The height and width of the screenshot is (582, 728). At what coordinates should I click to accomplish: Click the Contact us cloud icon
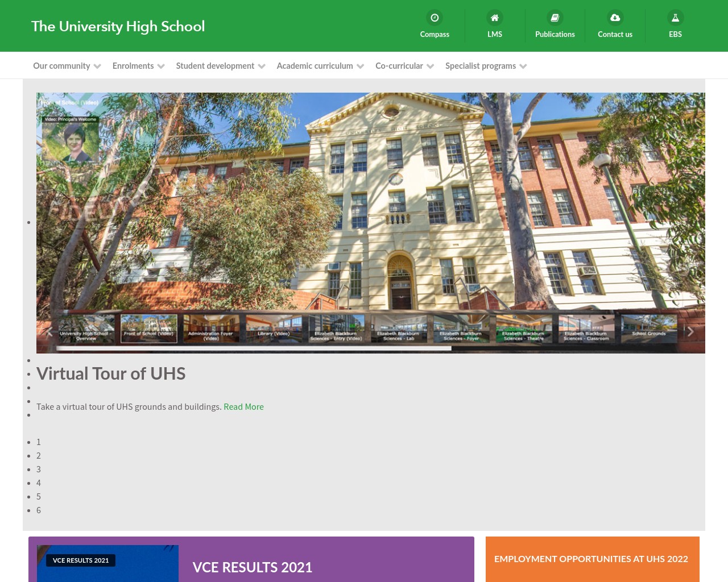[x=615, y=18]
